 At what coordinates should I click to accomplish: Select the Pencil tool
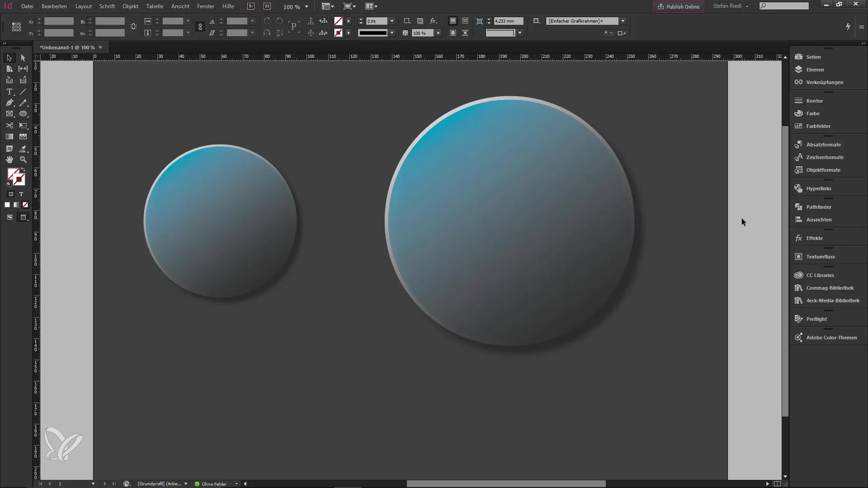[23, 103]
